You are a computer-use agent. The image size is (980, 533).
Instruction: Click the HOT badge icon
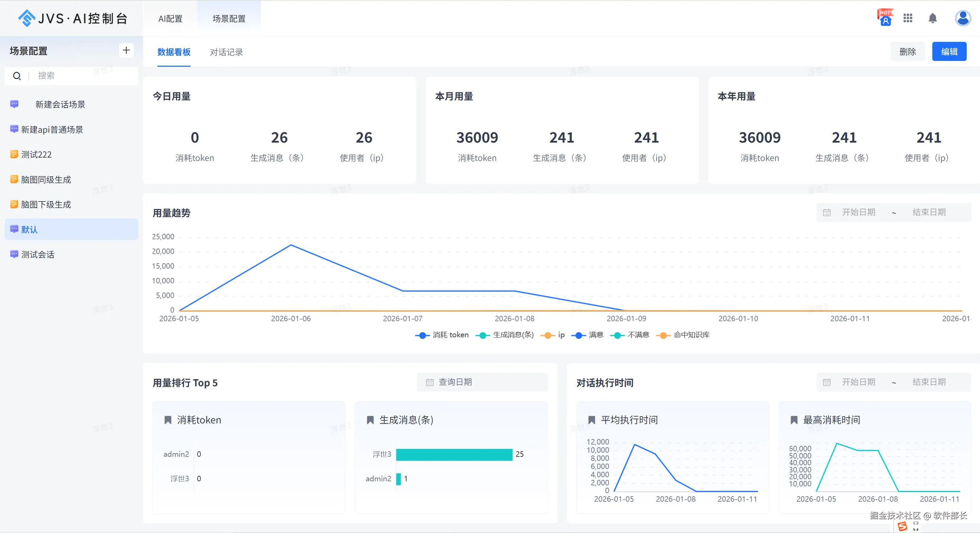click(885, 17)
